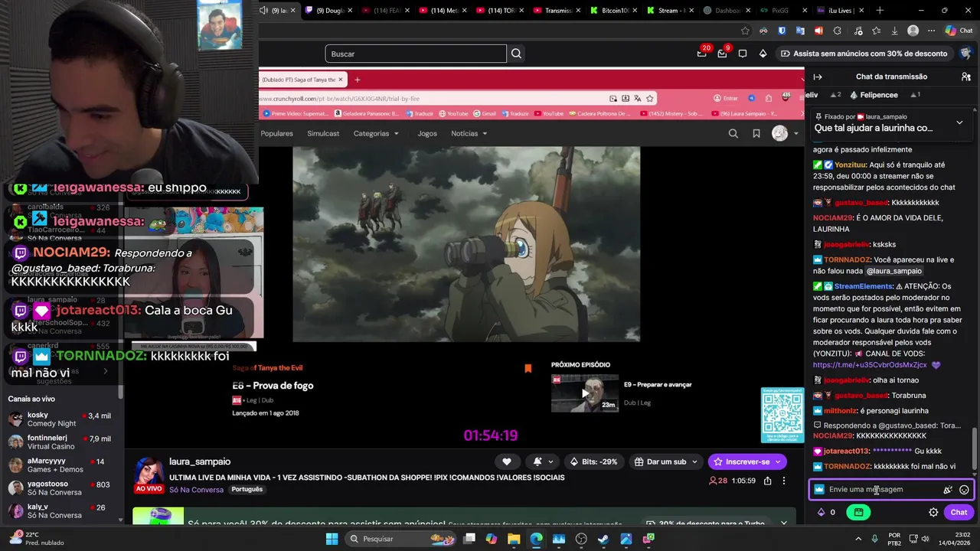Click the Crunchyroll search icon in stream
Screen dimensions: 980x551
[733, 133]
